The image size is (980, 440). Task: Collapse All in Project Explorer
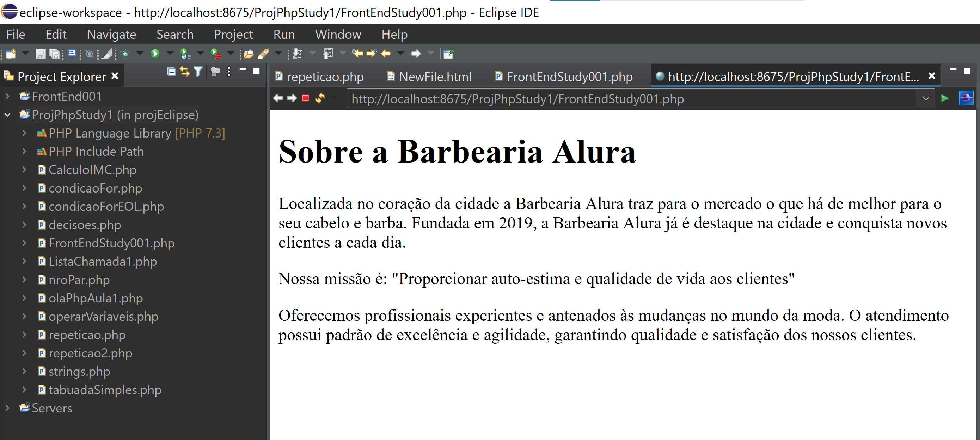(x=171, y=72)
